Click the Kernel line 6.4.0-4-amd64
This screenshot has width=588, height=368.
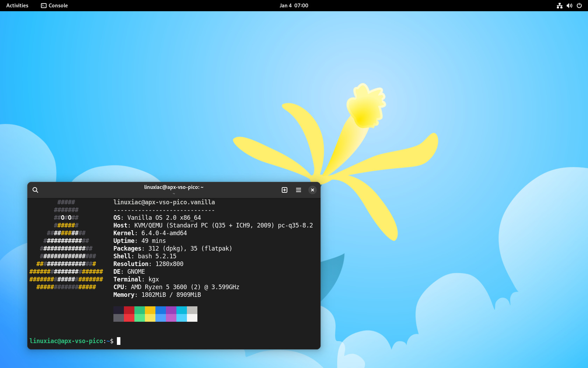[x=150, y=233]
